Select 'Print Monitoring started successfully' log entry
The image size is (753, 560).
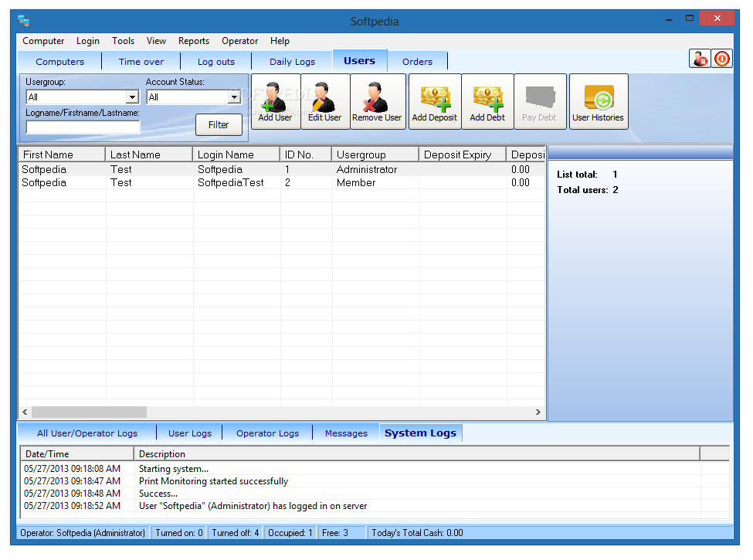pos(375,481)
